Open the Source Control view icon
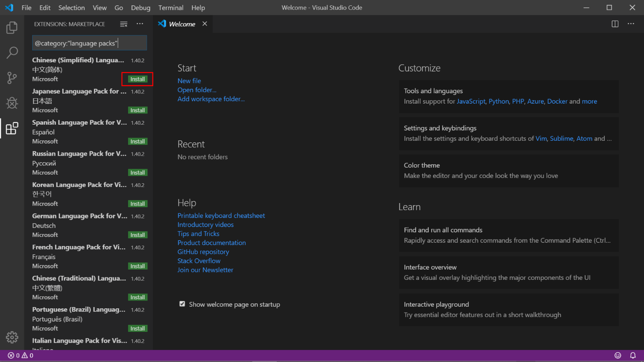Image resolution: width=644 pixels, height=362 pixels. pos(12,78)
